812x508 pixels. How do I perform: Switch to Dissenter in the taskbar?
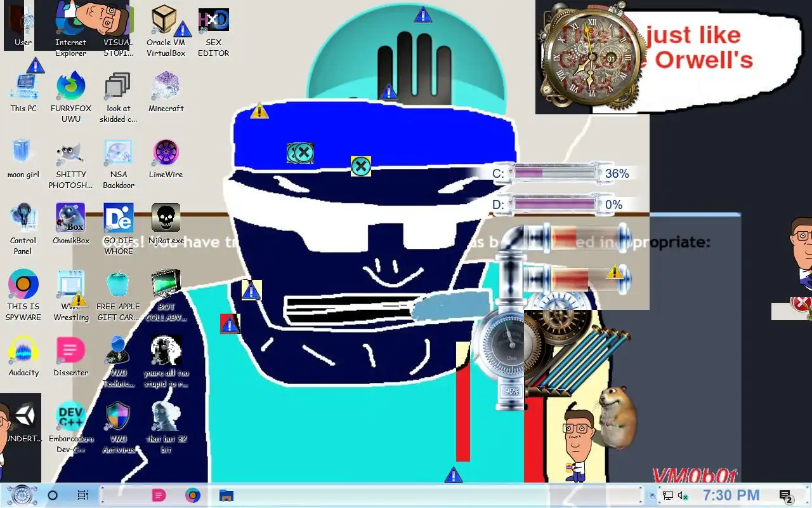tap(159, 495)
